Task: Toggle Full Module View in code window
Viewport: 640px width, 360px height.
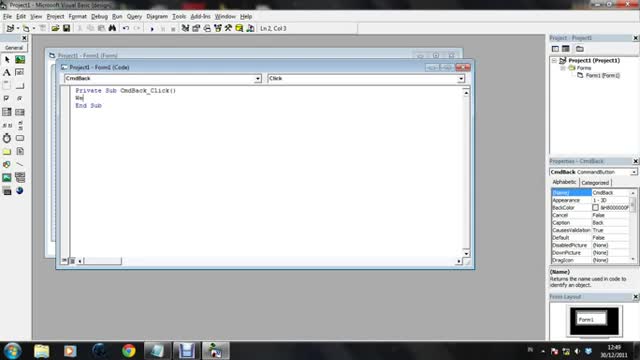Action: [x=72, y=261]
